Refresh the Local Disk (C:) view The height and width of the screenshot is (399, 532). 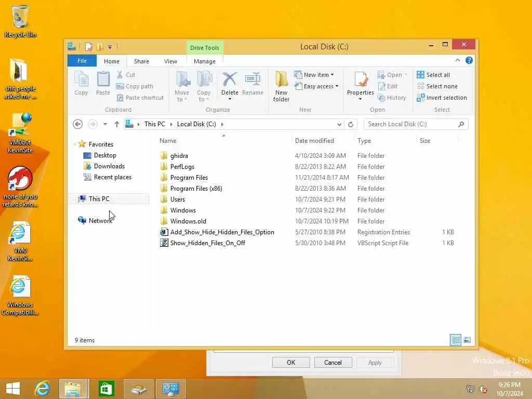[351, 124]
